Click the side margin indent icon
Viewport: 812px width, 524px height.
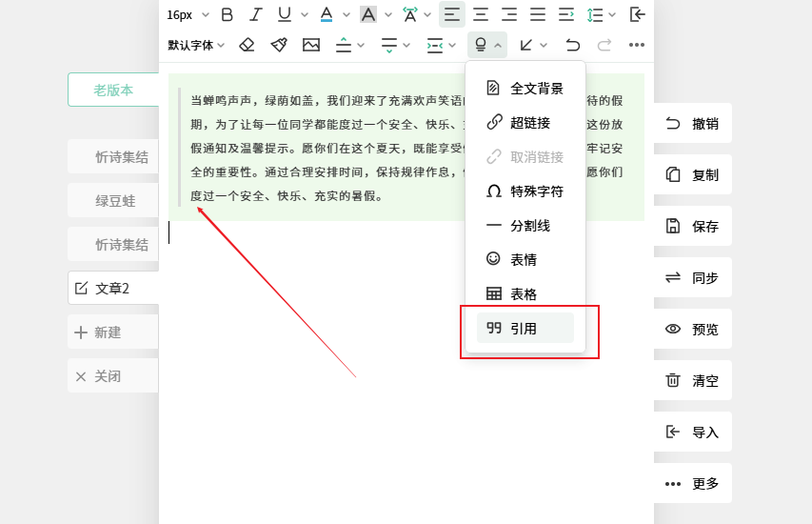(x=434, y=45)
